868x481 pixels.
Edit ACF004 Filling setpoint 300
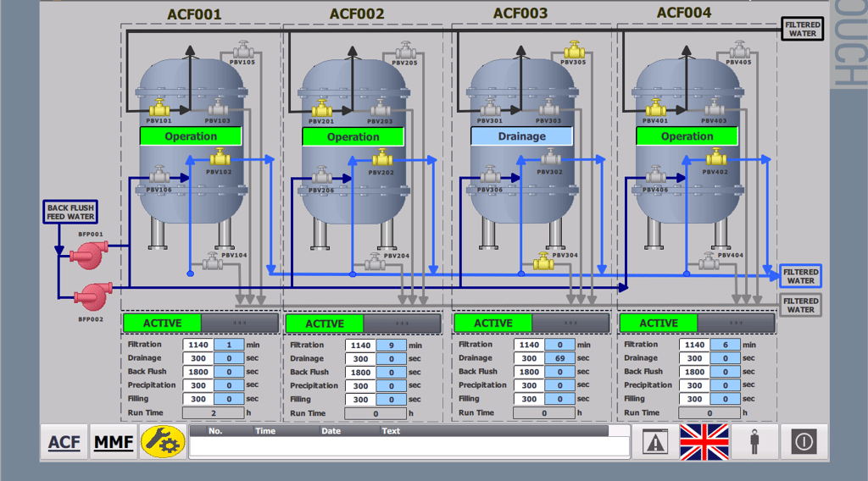click(694, 399)
